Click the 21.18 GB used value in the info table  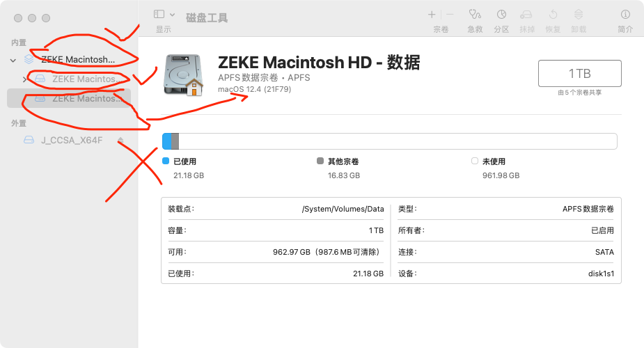368,274
